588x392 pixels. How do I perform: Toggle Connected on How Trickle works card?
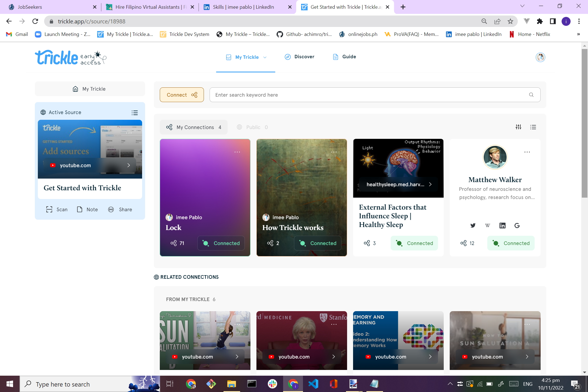(318, 243)
